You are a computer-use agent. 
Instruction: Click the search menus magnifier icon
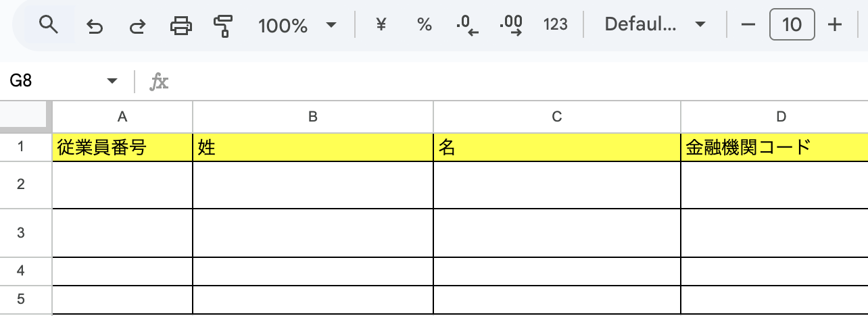[x=48, y=25]
